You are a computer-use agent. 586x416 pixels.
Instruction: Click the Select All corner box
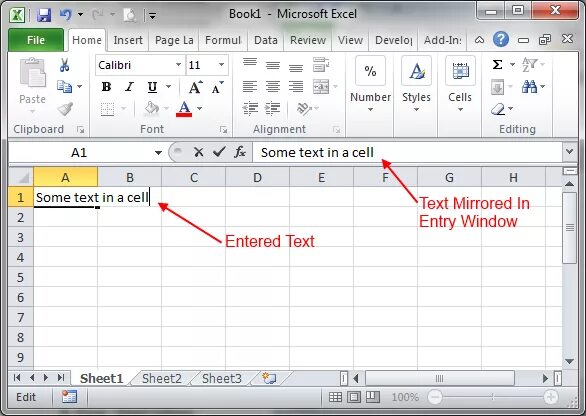21,177
